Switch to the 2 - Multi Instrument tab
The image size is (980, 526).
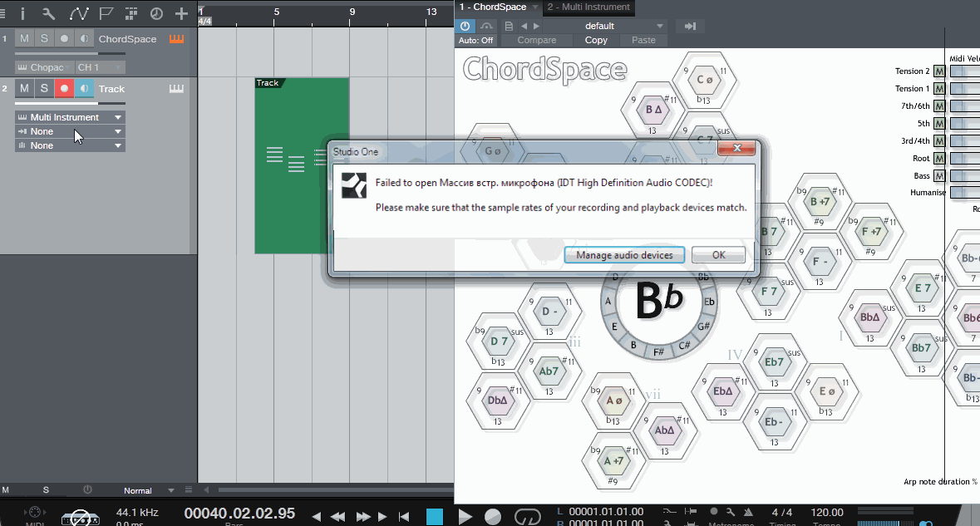coord(588,7)
